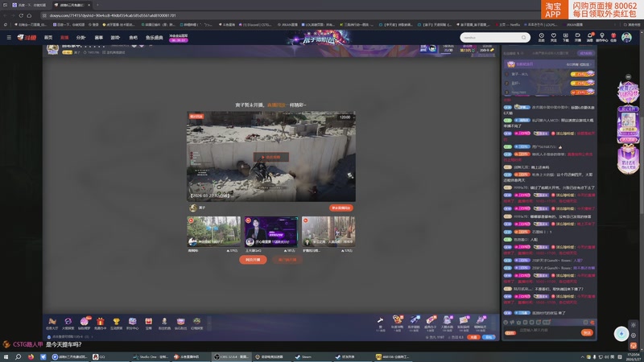
Task: Reload the page via browser refresh button
Action: 21,15
